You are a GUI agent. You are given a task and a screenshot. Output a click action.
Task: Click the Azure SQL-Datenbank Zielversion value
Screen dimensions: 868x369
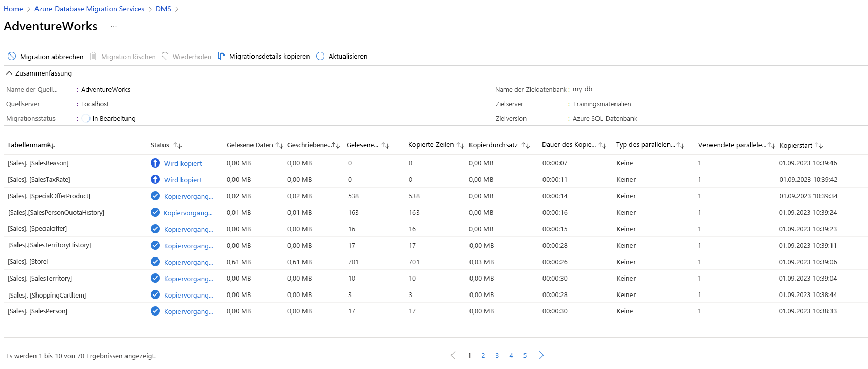[605, 119]
